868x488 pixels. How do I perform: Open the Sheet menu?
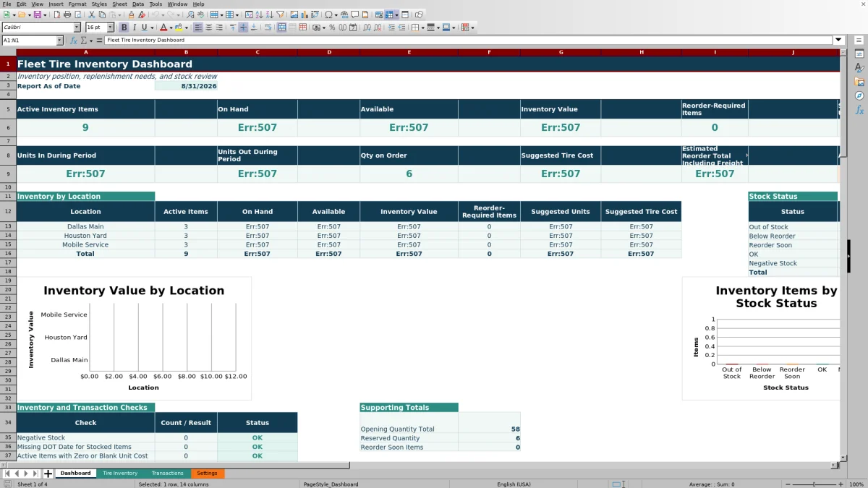click(x=119, y=4)
